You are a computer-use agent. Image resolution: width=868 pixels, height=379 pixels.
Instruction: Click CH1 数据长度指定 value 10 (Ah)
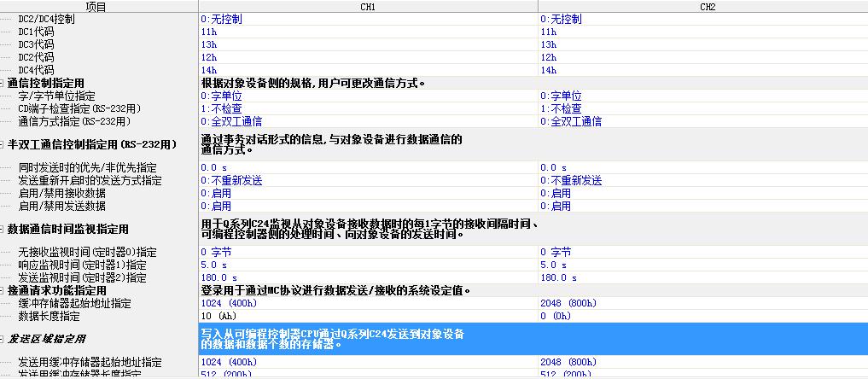367,316
